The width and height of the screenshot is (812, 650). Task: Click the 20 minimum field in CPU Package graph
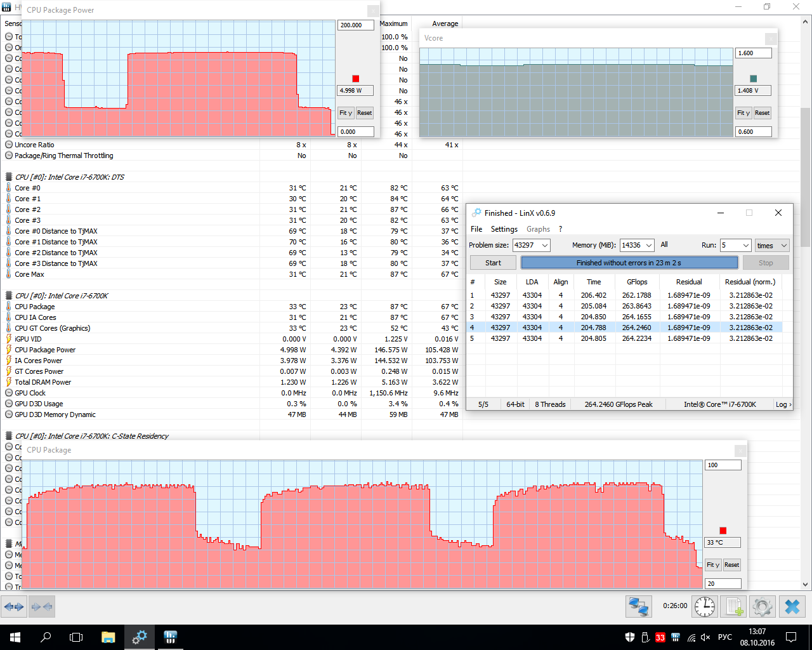(723, 584)
